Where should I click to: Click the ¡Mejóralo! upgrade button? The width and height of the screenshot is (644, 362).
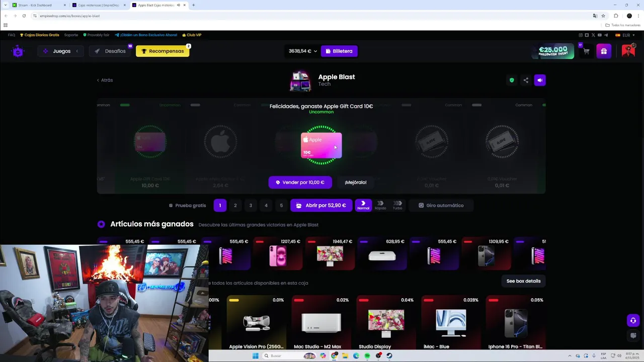pos(356,182)
